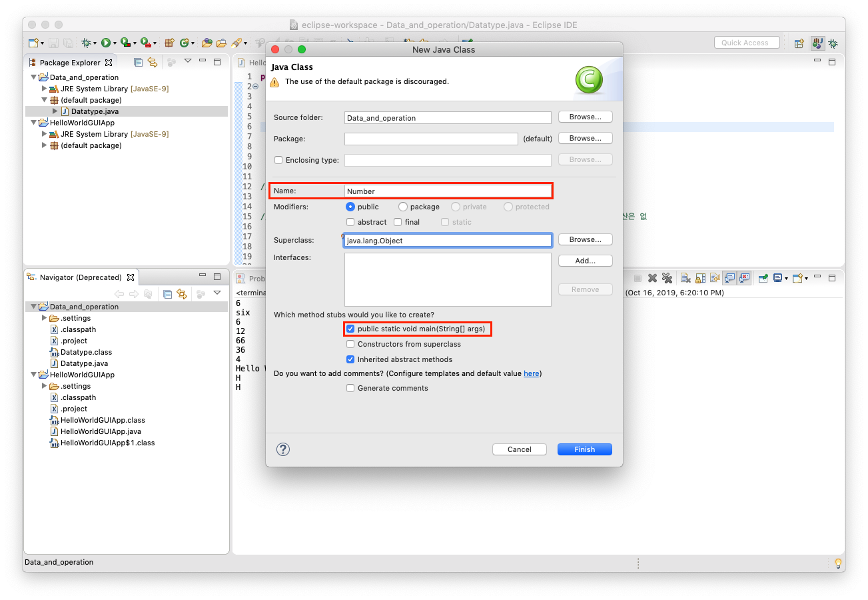This screenshot has height=600, width=868.
Task: Click the New Java Class toolbar icon
Action: coord(185,43)
